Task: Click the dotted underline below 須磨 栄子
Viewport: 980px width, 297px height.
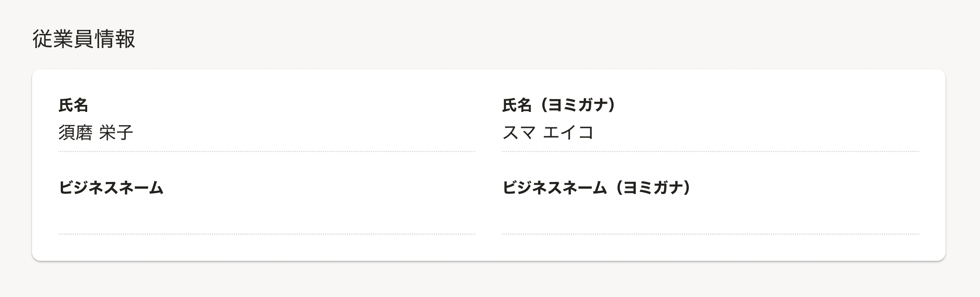Action: (x=268, y=152)
